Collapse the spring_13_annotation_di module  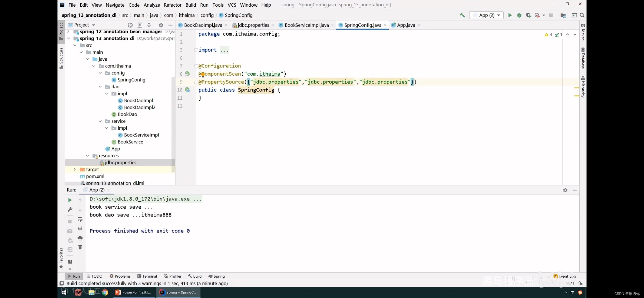(x=68, y=38)
